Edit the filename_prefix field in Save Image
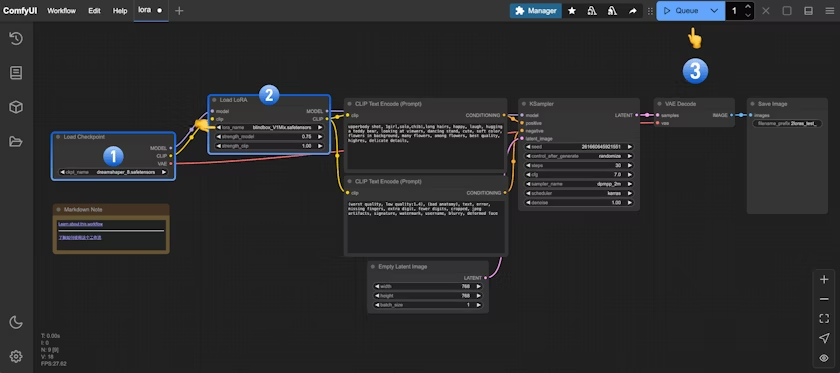 (787, 123)
